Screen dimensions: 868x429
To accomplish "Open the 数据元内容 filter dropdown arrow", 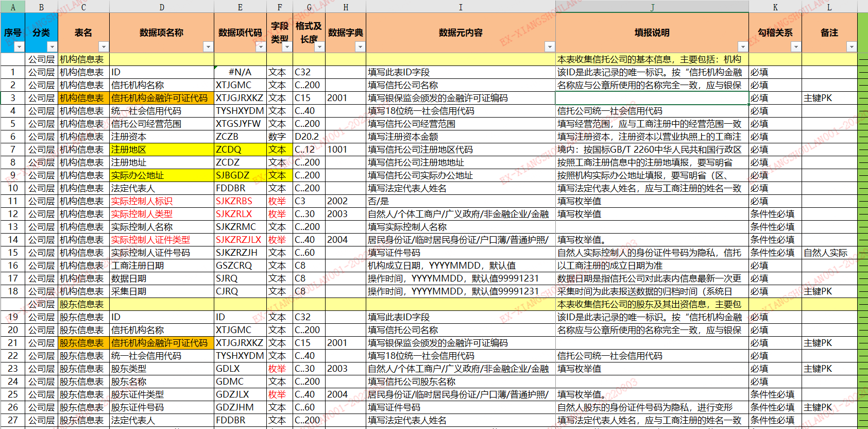I will [550, 47].
